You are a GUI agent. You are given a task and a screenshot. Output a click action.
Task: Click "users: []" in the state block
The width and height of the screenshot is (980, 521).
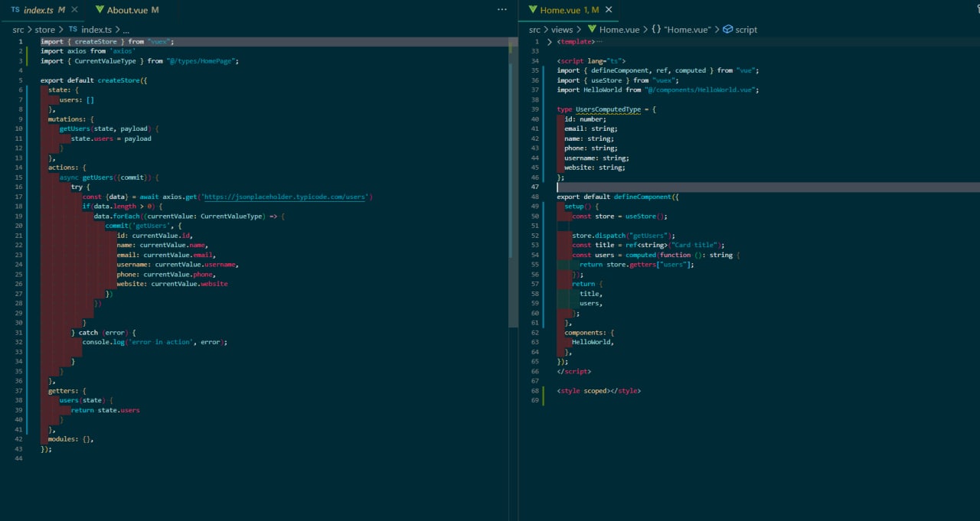click(77, 99)
